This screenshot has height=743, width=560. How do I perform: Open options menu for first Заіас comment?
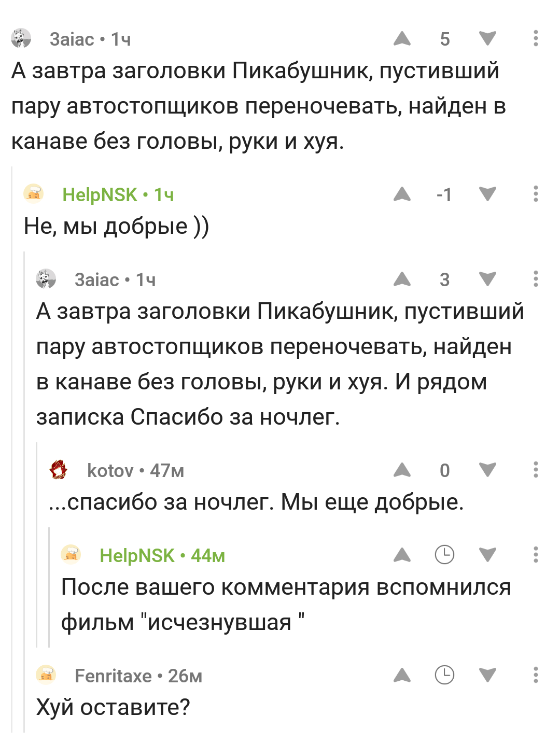pyautogui.click(x=536, y=39)
